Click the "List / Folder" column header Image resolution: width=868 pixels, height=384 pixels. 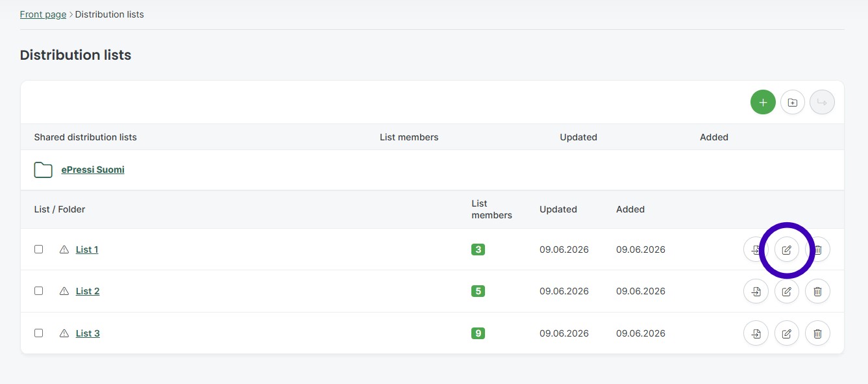[x=60, y=209]
